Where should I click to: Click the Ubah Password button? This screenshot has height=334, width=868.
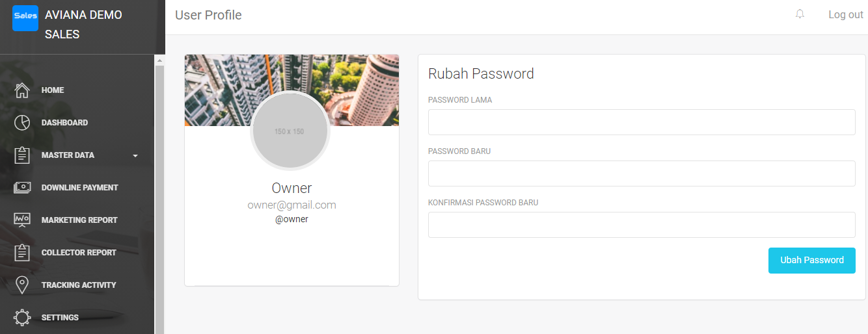point(812,261)
